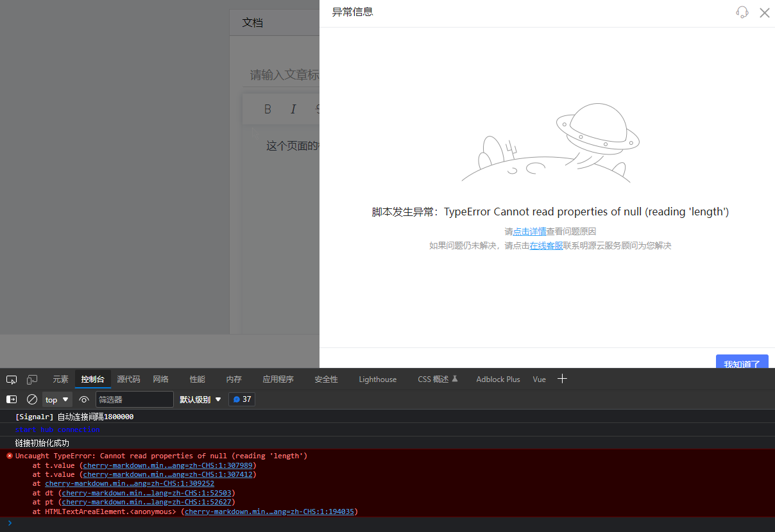Click the clear console icon

[31, 399]
